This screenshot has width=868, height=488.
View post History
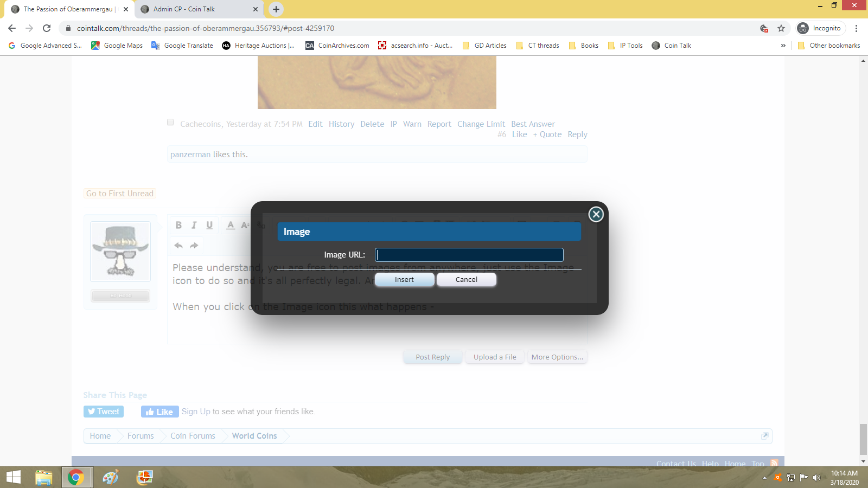click(341, 124)
